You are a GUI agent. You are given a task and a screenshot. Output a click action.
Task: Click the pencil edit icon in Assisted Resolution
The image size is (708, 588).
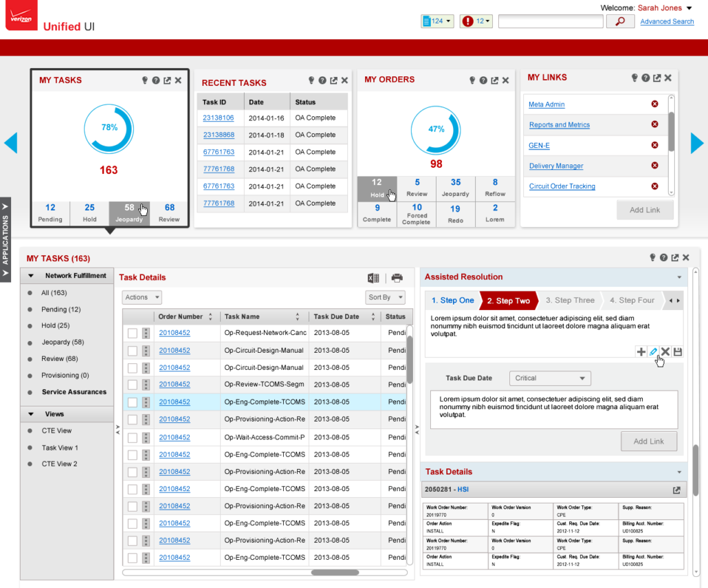tap(654, 351)
